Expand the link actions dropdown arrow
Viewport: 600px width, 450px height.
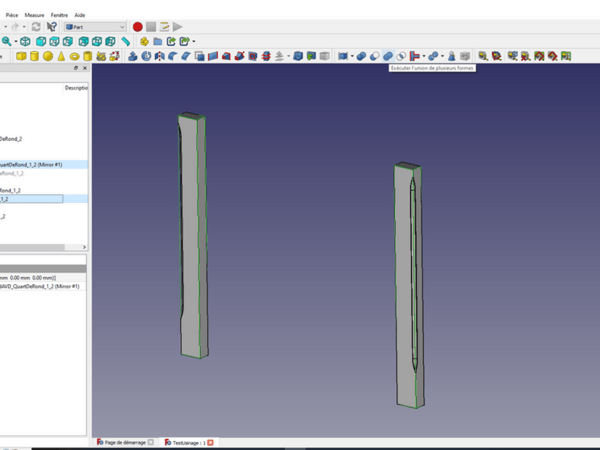point(193,42)
